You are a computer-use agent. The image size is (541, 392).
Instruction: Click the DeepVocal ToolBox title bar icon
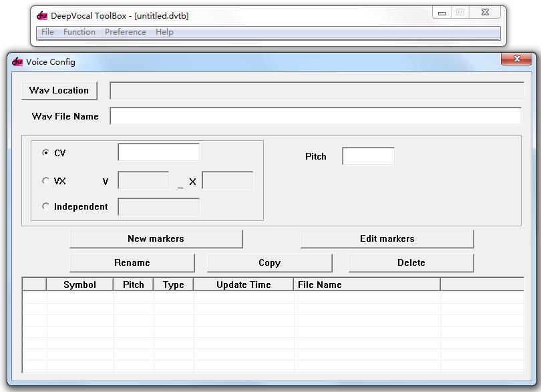(x=42, y=15)
